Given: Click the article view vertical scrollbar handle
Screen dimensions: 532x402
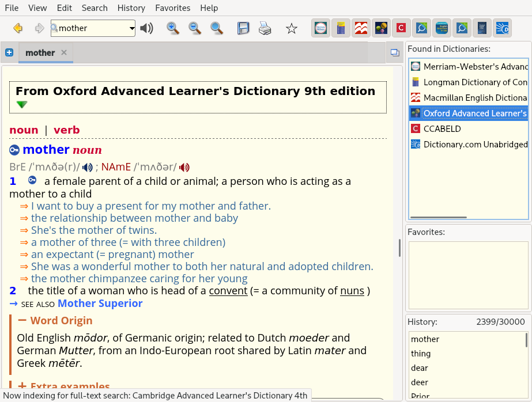Looking at the screenshot, I should pyautogui.click(x=399, y=248).
